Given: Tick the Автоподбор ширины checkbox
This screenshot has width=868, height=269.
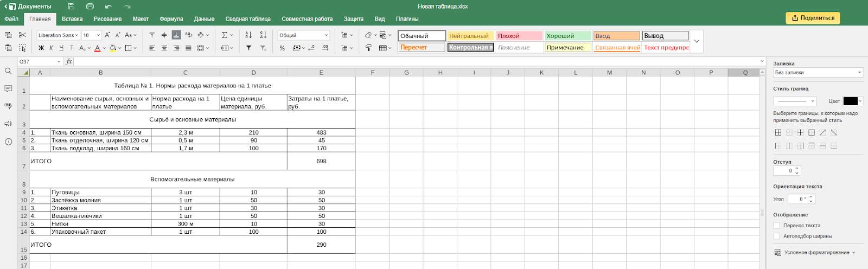Looking at the screenshot, I should [x=777, y=236].
